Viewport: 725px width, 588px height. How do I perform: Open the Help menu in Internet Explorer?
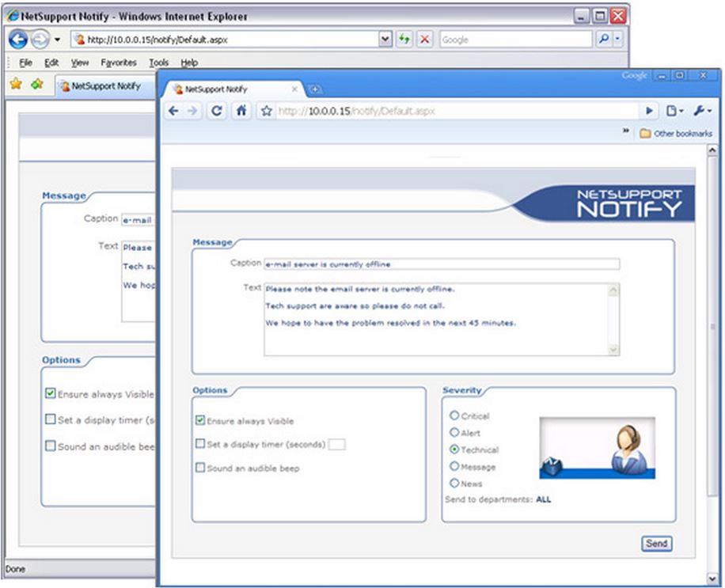pos(189,63)
